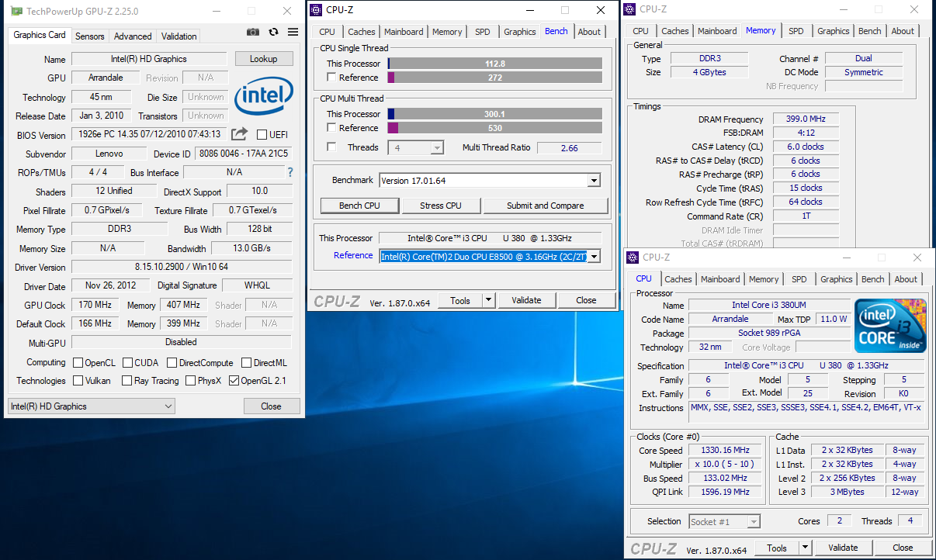The image size is (936, 560).
Task: Toggle the CUDA checkbox
Action: [127, 362]
